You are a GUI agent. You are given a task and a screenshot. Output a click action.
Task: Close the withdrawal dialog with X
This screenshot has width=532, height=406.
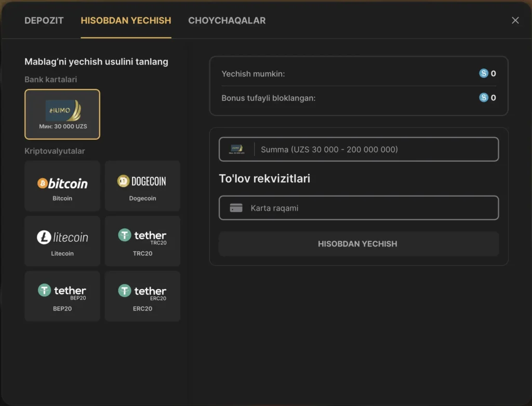[x=515, y=20]
